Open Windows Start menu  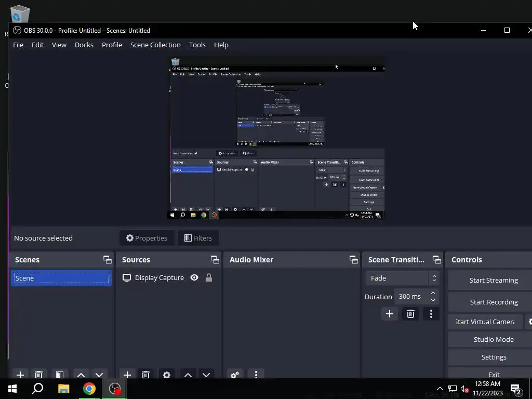click(12, 389)
